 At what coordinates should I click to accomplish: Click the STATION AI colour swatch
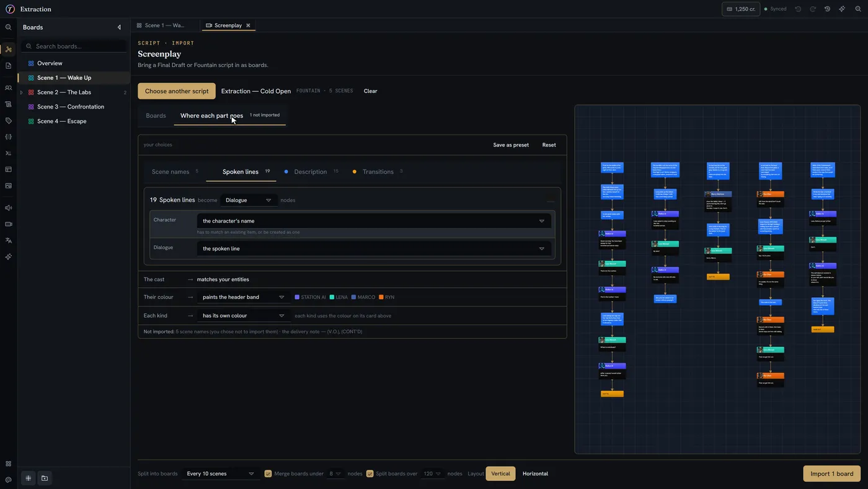click(x=297, y=297)
